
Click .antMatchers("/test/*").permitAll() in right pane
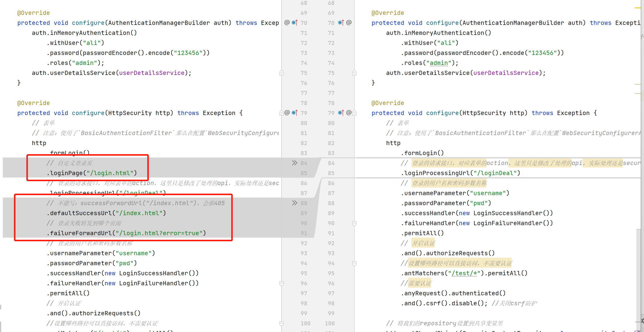tap(464, 273)
